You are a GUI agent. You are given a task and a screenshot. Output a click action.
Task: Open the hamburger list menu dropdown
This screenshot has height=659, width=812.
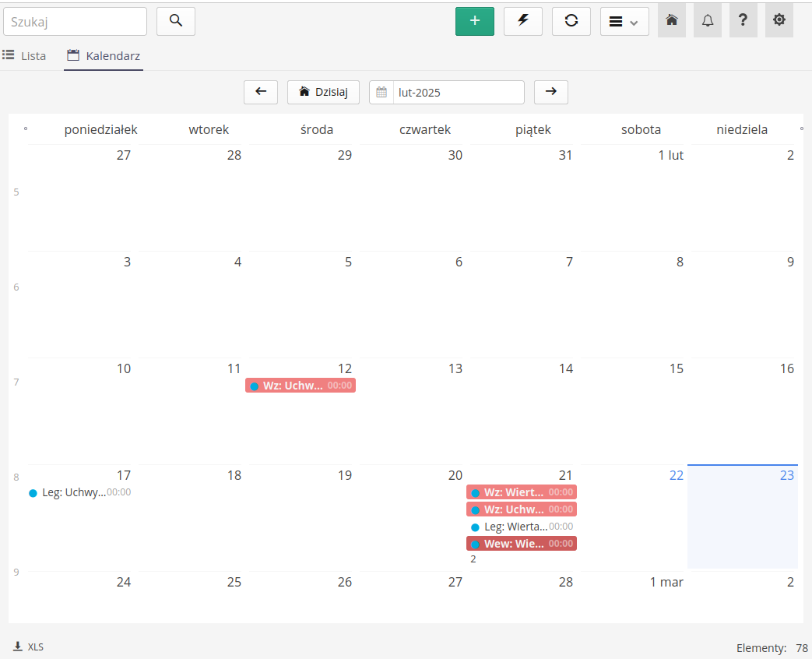click(624, 21)
